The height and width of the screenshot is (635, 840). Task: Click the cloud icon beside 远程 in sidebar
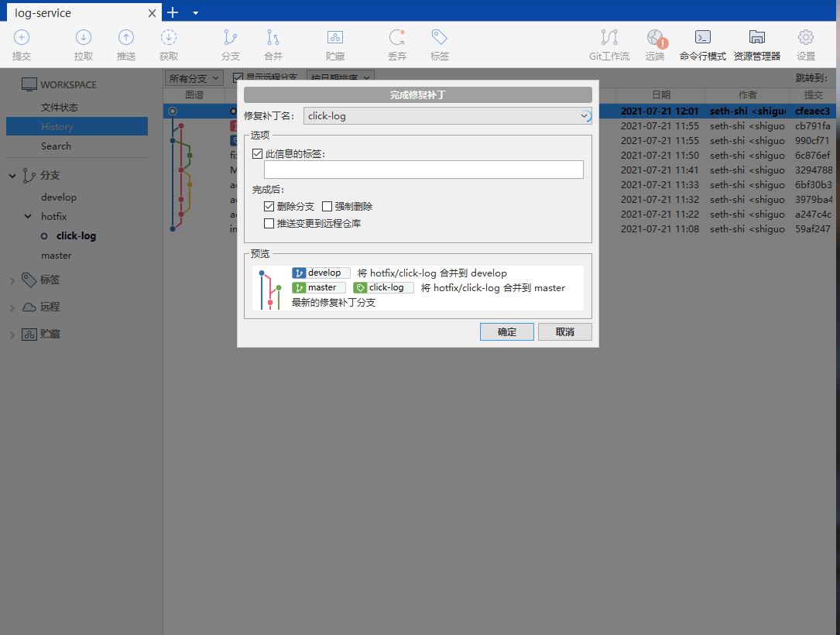point(29,307)
